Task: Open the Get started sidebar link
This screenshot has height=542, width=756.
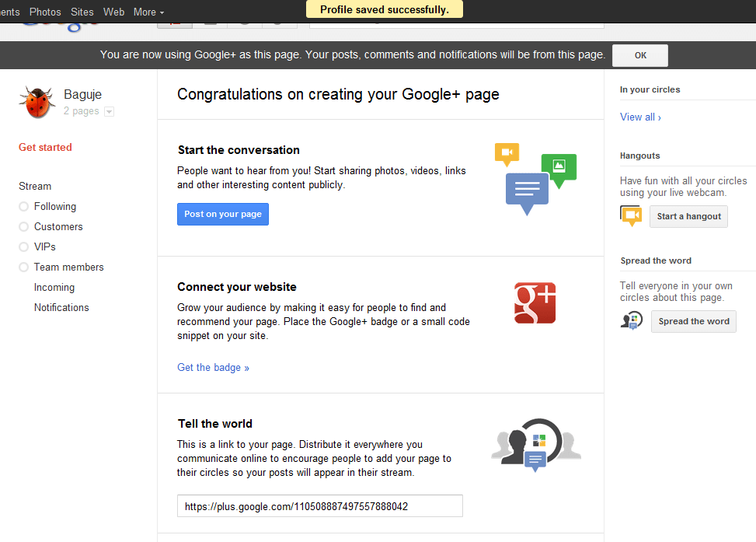Action: click(45, 148)
